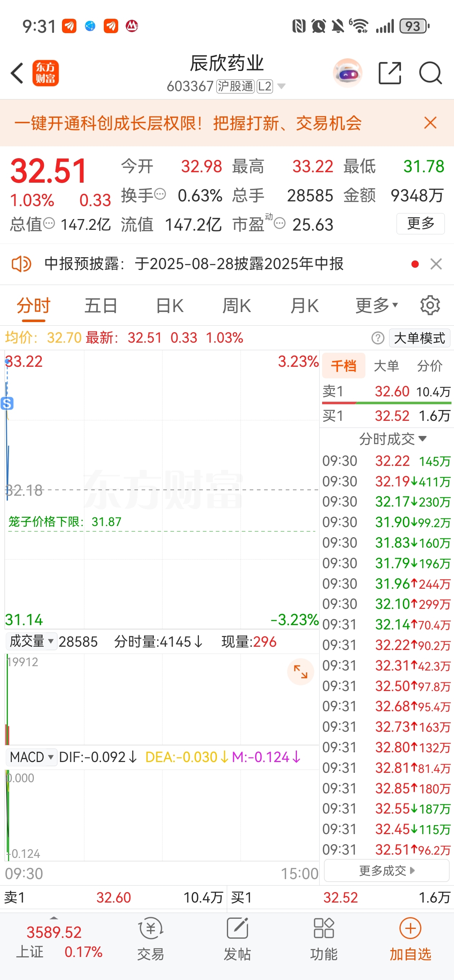Select the 大单 tab
This screenshot has height=980, width=454.
pos(387,366)
